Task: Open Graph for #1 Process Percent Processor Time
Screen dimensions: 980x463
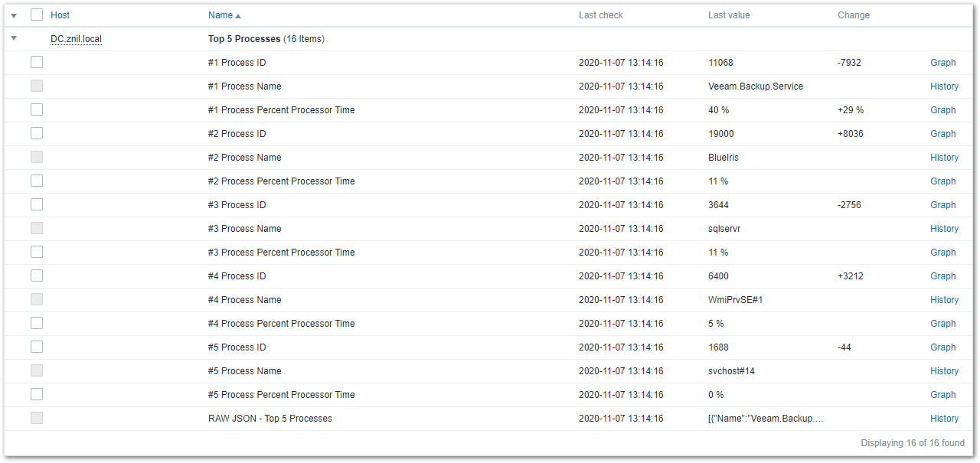Action: click(x=942, y=110)
